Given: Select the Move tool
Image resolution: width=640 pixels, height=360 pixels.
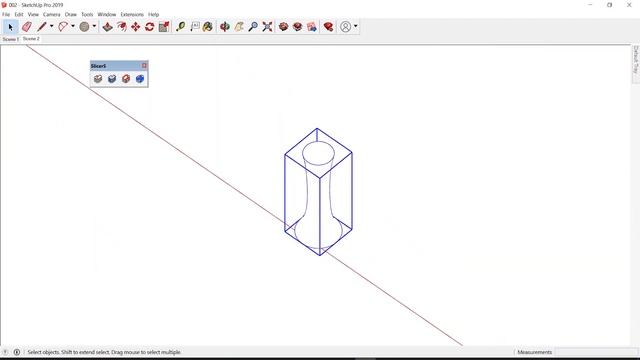Looking at the screenshot, I should (x=136, y=27).
